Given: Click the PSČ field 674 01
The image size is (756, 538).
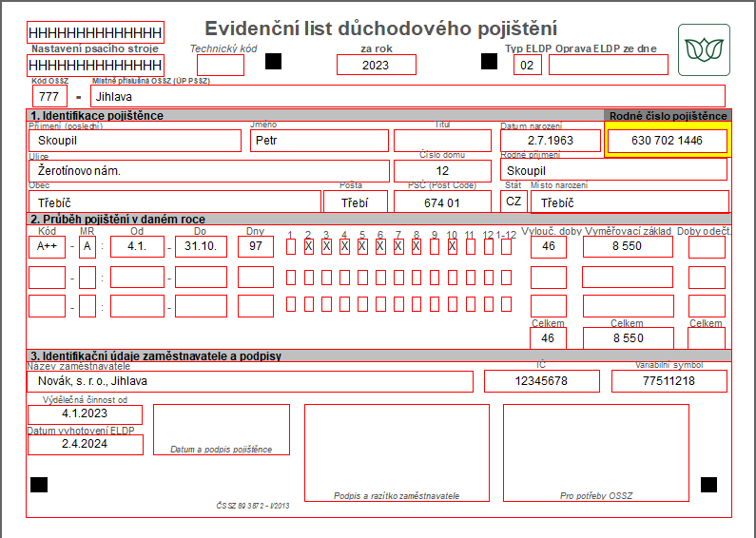Looking at the screenshot, I should (x=442, y=202).
